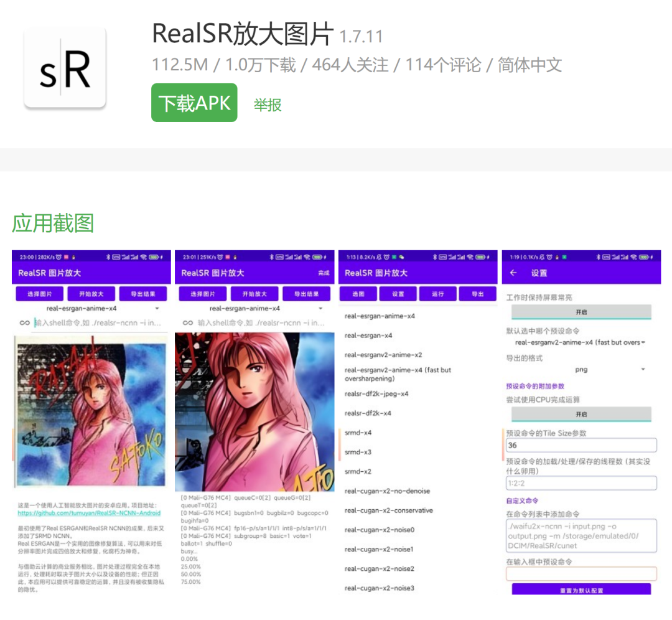Toggle 开启 under 工作时保持屏幕常亮
Image resolution: width=672 pixels, height=620 pixels.
point(581,312)
